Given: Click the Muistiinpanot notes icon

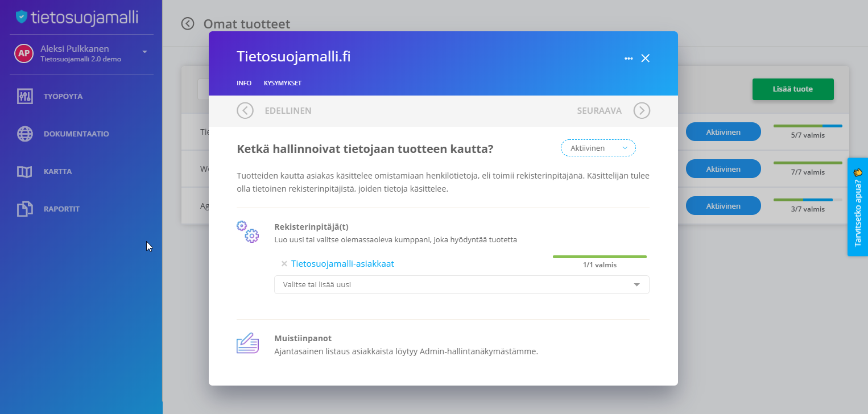Looking at the screenshot, I should [248, 343].
